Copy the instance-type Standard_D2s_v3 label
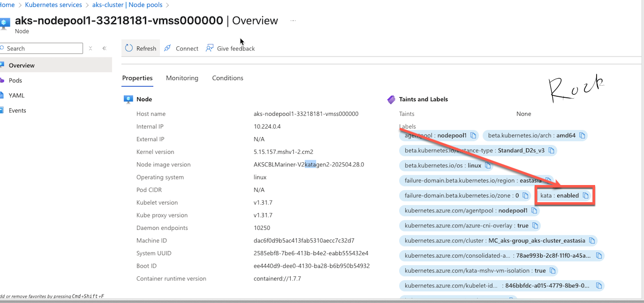 pyautogui.click(x=551, y=151)
